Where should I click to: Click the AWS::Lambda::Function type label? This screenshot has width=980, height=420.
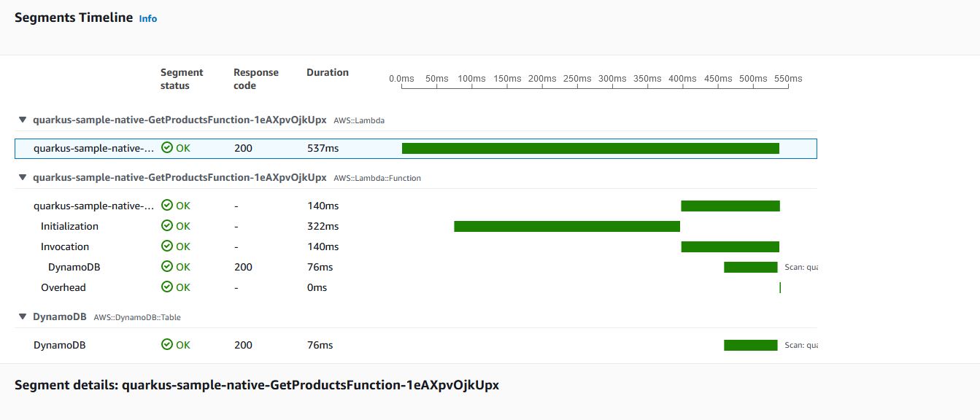point(377,178)
